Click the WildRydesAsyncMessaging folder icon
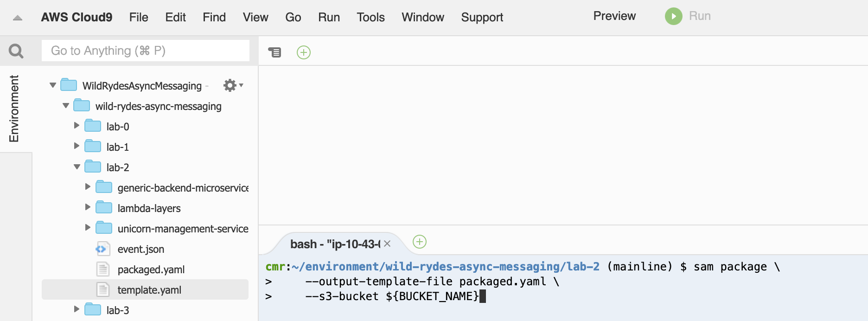The image size is (868, 321). point(69,85)
